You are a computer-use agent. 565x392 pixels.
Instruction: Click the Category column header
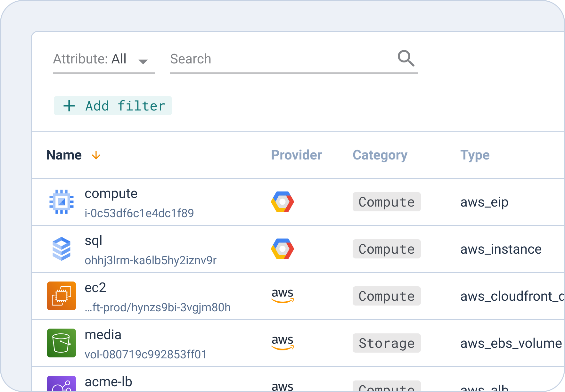(380, 155)
